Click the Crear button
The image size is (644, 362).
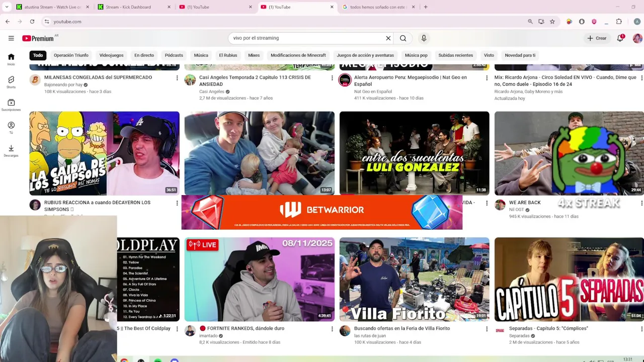pos(597,38)
